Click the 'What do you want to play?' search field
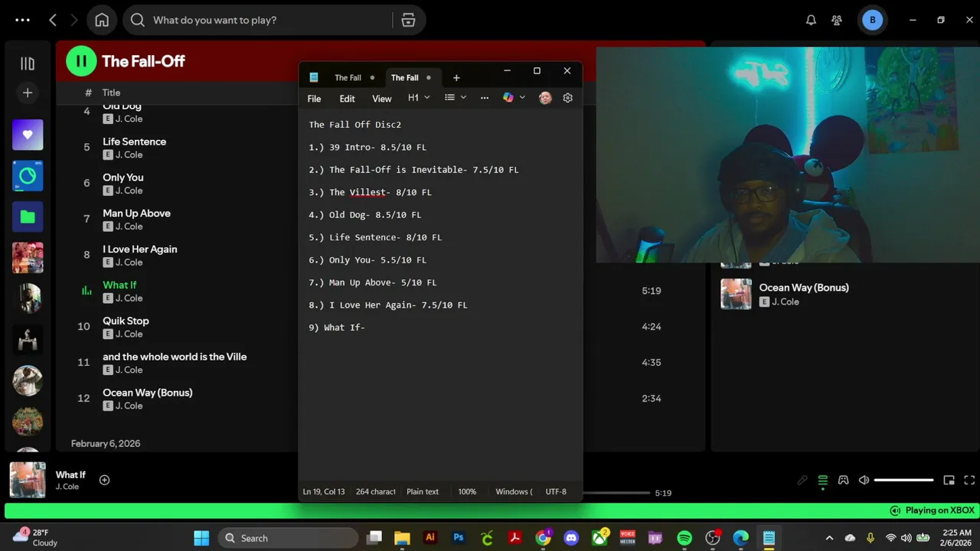 (x=260, y=20)
